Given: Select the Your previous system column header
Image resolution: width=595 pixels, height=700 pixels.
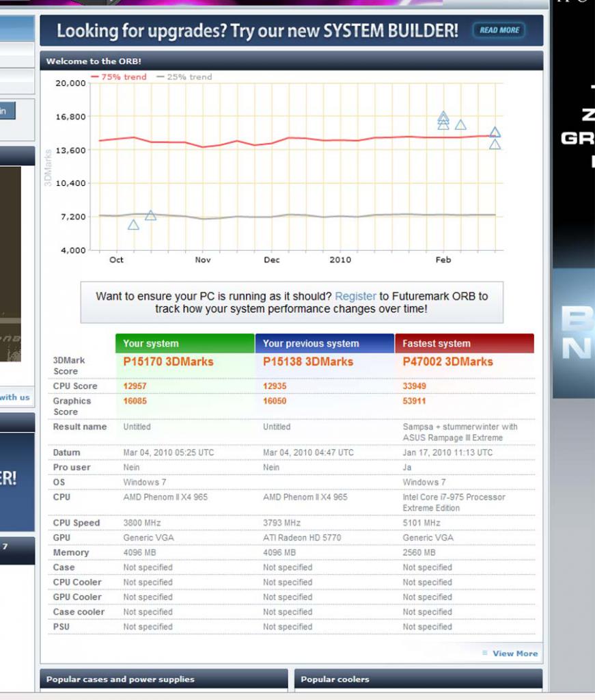Looking at the screenshot, I should pos(324,343).
